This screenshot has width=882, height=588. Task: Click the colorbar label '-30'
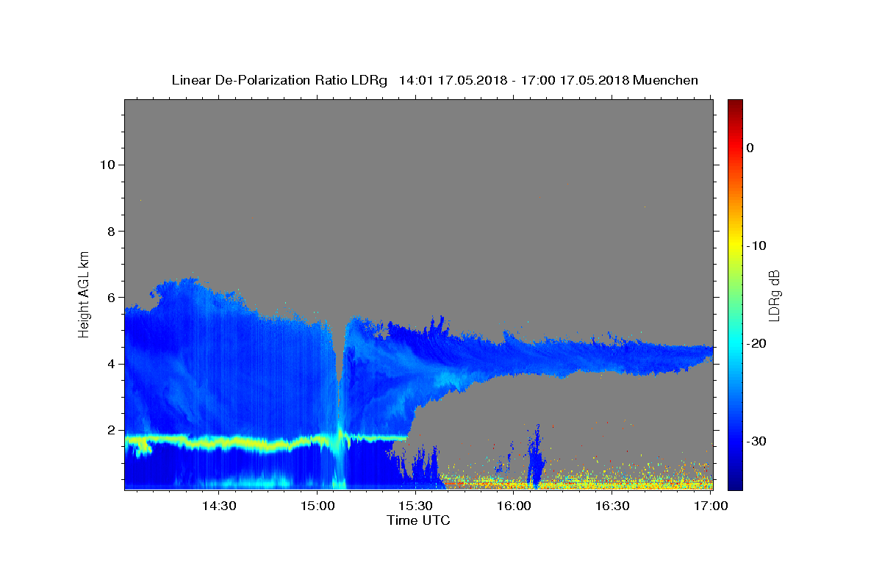pyautogui.click(x=757, y=441)
